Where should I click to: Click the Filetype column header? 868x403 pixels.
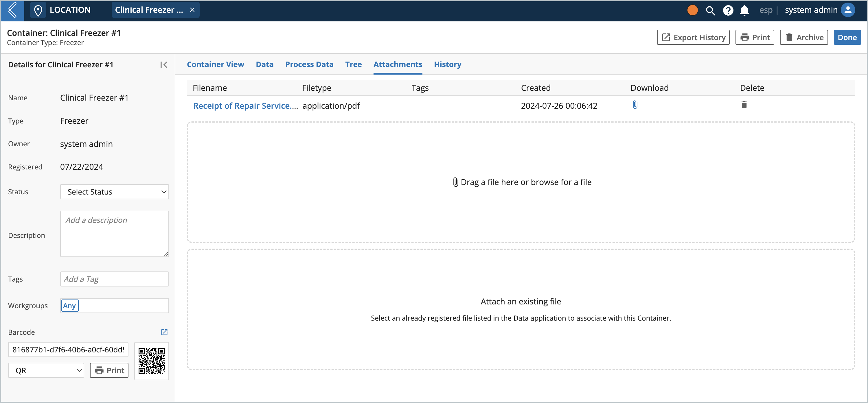click(x=317, y=88)
